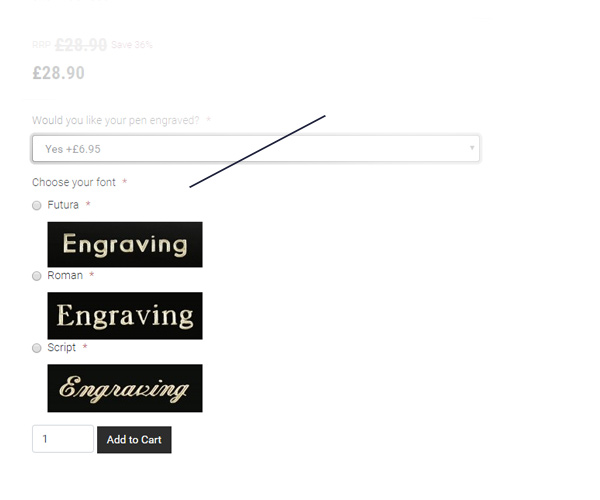Click the Script font label
Screen dimensions: 600x500
click(62, 347)
